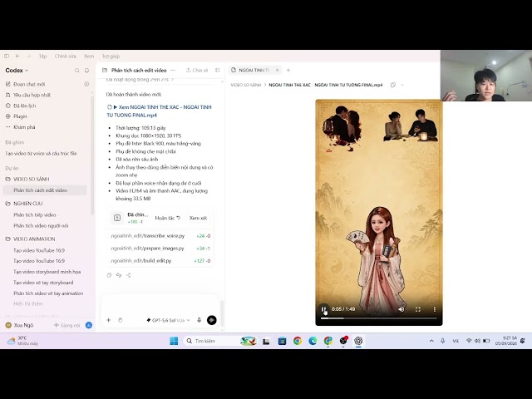The height and width of the screenshot is (399, 532).
Task: Open the notifications bell icon in sidebar
Action: 86,70
